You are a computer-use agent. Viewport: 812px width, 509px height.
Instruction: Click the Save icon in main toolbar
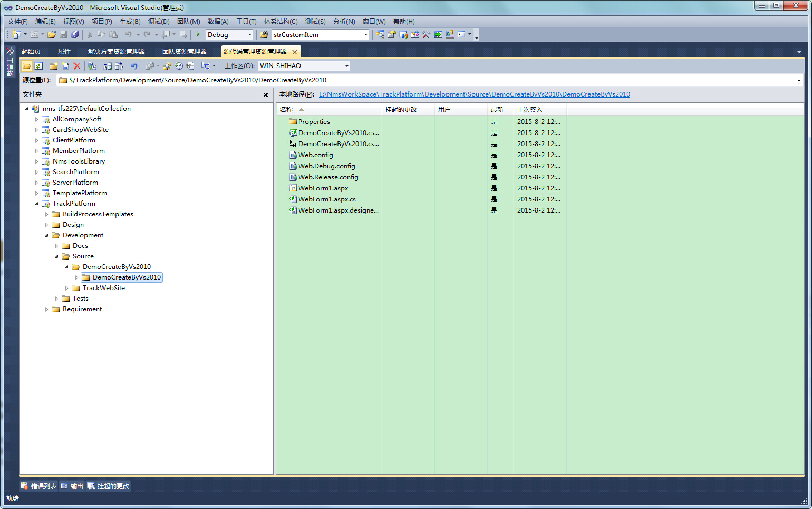63,34
